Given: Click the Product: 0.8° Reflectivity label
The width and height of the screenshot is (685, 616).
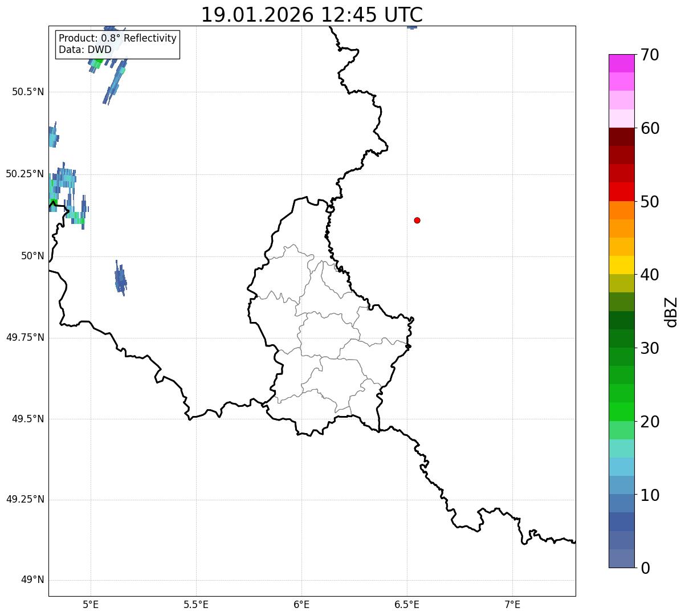Looking at the screenshot, I should click(x=118, y=38).
